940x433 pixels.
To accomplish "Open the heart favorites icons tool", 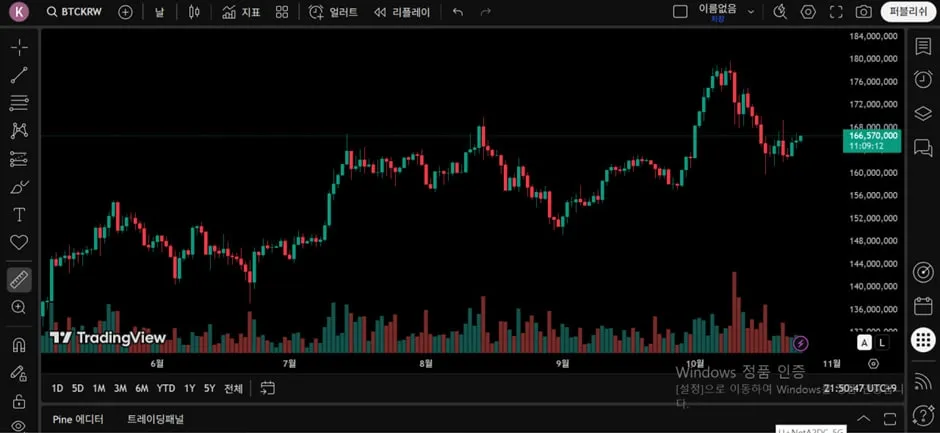I will (19, 242).
